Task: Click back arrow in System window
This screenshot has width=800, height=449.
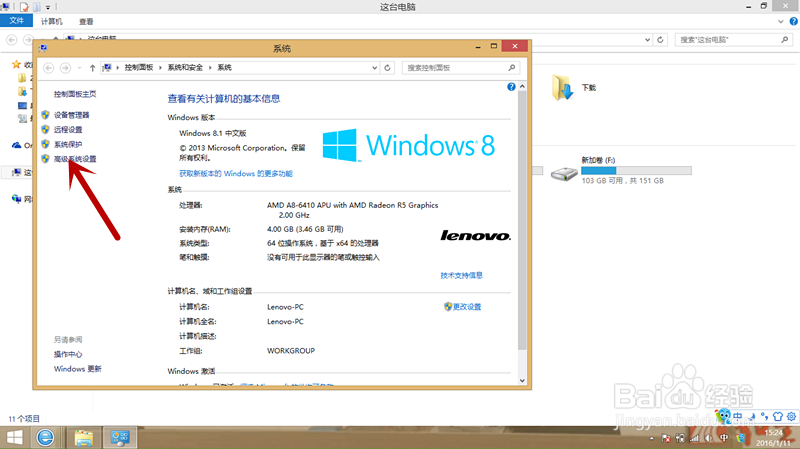Action: coord(48,68)
